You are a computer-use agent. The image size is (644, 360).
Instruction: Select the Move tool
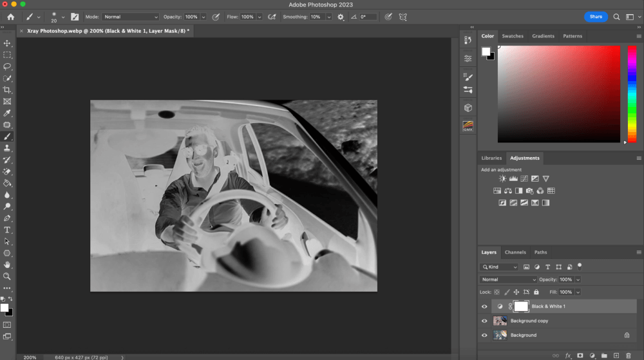pyautogui.click(x=8, y=43)
